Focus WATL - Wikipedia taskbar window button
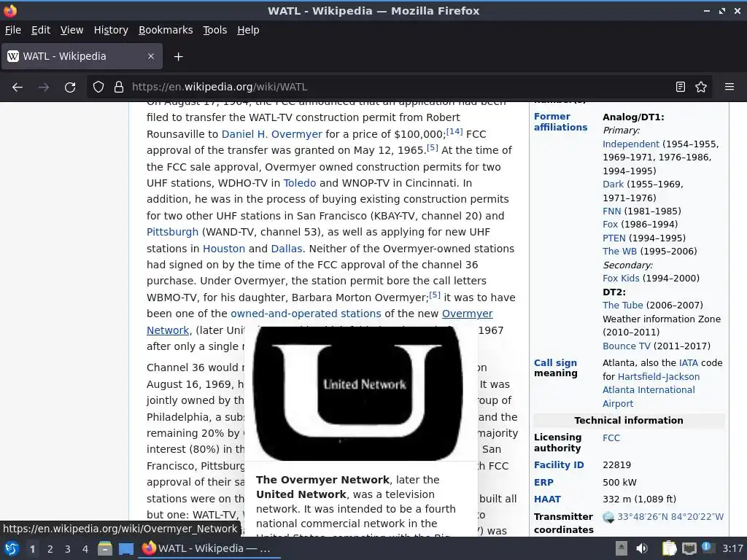This screenshot has height=560, width=747. click(210, 548)
